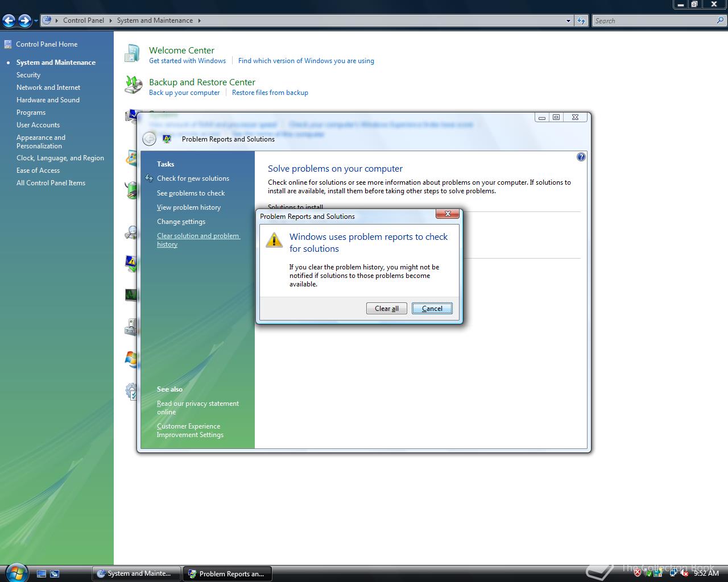
Task: Click the search magnifier icon
Action: click(721, 20)
